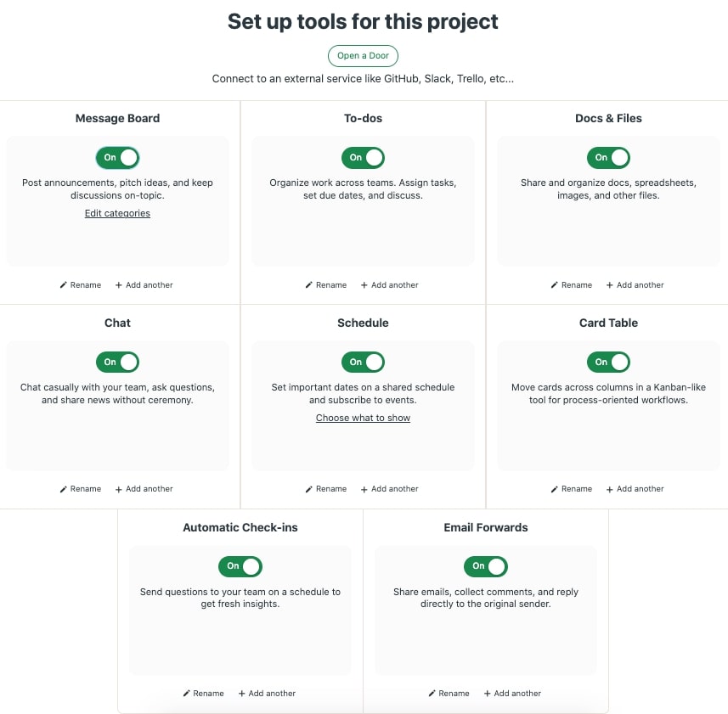728x714 pixels.
Task: Click the pencil icon under Automatic Check-ins
Action: point(184,694)
